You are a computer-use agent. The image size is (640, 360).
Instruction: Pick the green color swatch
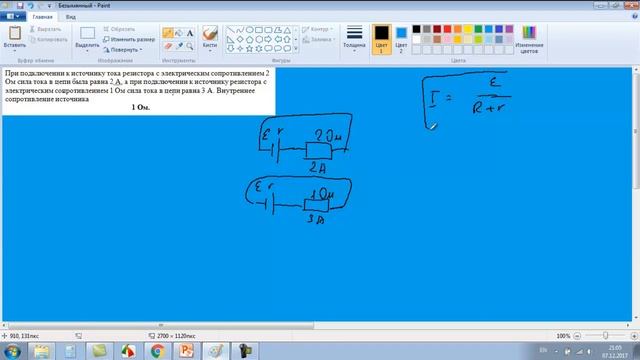478,29
